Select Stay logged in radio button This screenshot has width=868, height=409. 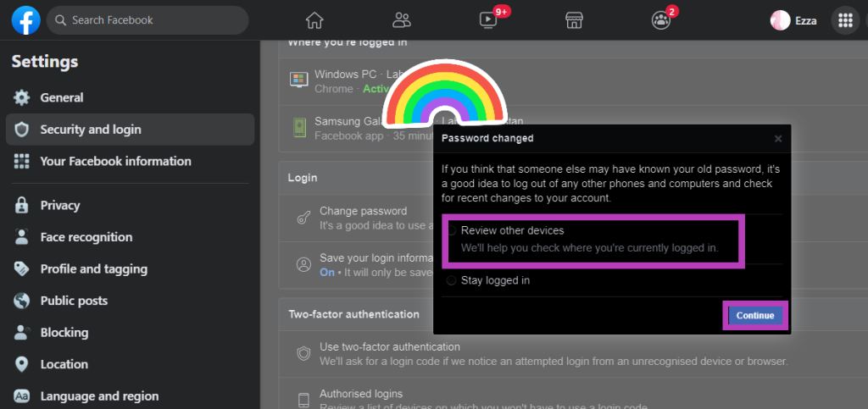[451, 280]
